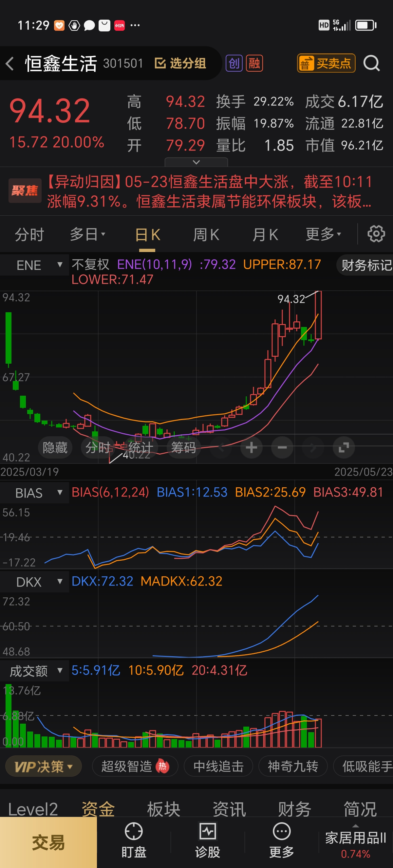
Task: Expand 家居用品II sector switcher
Action: 356,841
